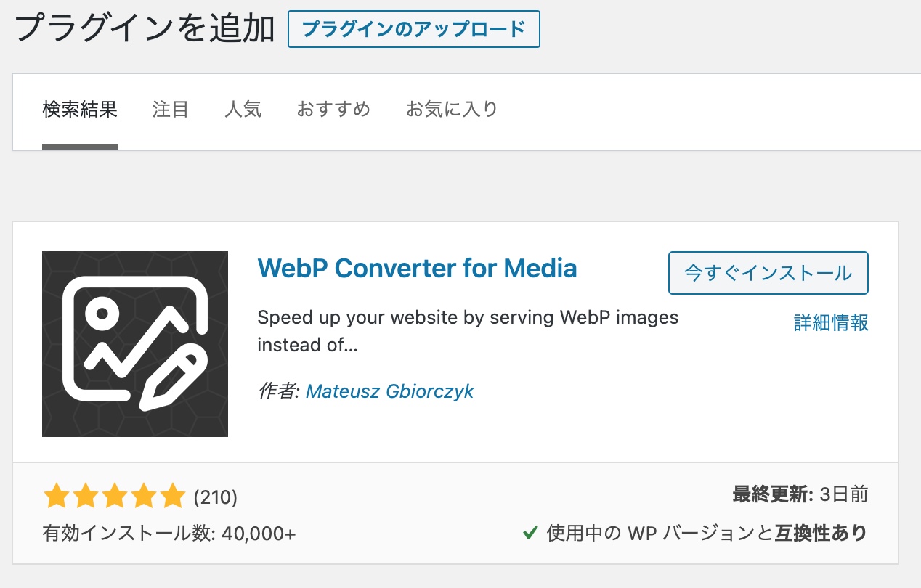
Task: Click the fifth star of the plugin rating
Action: 173,496
